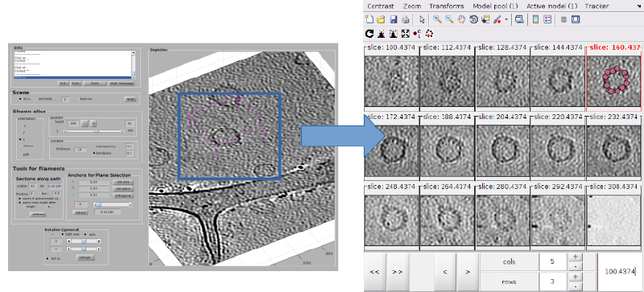The height and width of the screenshot is (292, 644).
Task: Select the z orientation radio button
Action: point(21,140)
